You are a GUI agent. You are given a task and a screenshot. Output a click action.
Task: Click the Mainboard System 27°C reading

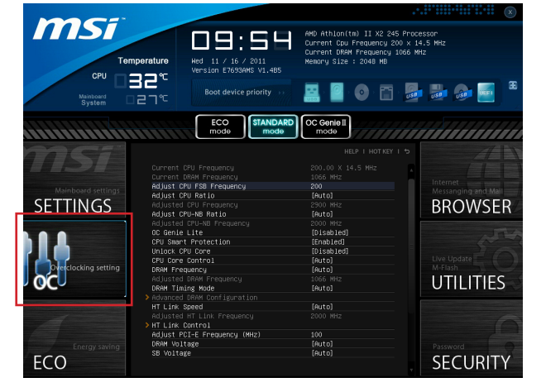pos(146,99)
